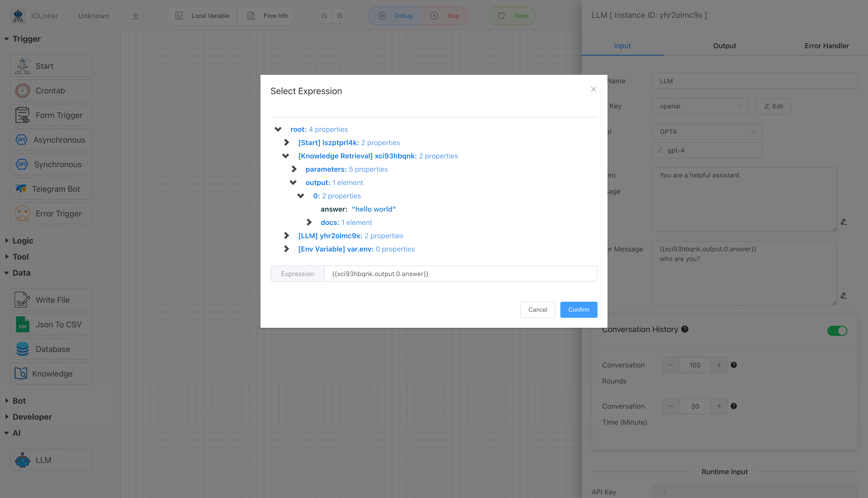Click the download arrow icon in toolbar
The height and width of the screenshot is (498, 868).
[x=135, y=16]
